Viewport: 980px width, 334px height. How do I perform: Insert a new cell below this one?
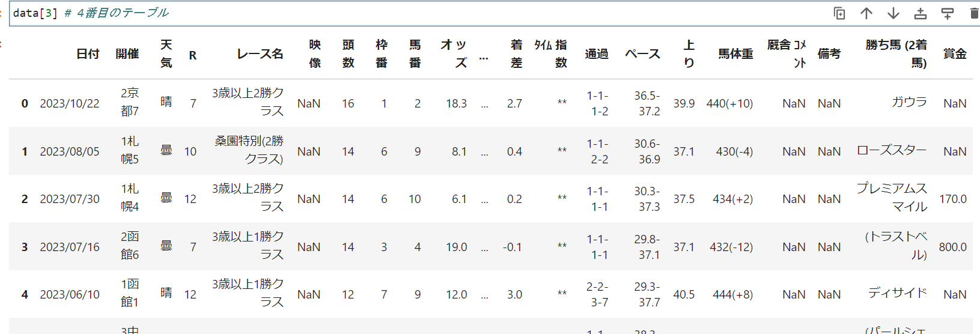947,13
